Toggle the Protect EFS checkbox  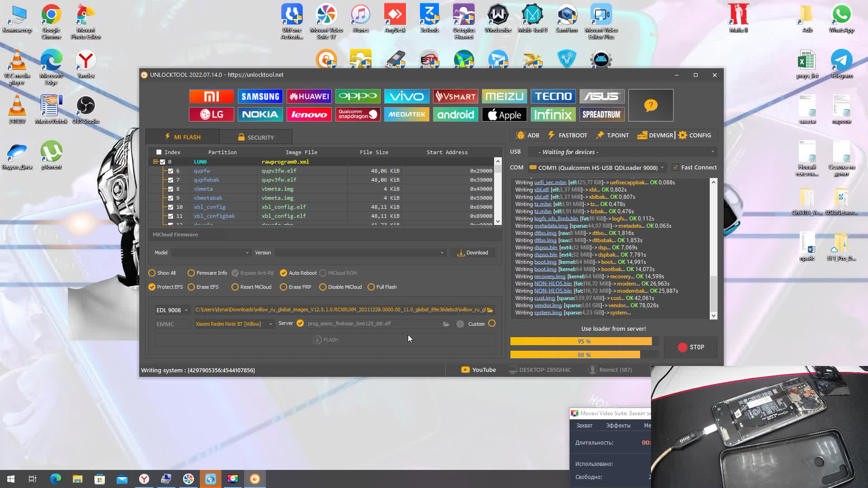[x=153, y=286]
